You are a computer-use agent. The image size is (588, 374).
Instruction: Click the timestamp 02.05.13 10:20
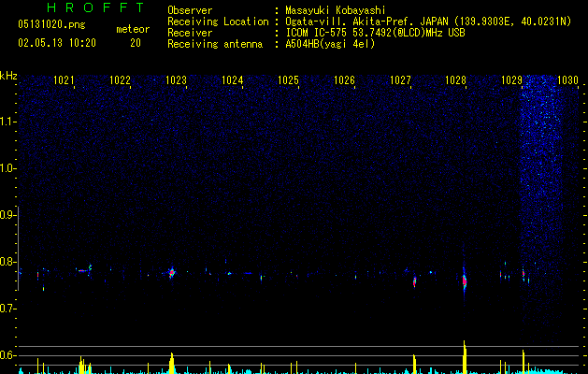(57, 43)
